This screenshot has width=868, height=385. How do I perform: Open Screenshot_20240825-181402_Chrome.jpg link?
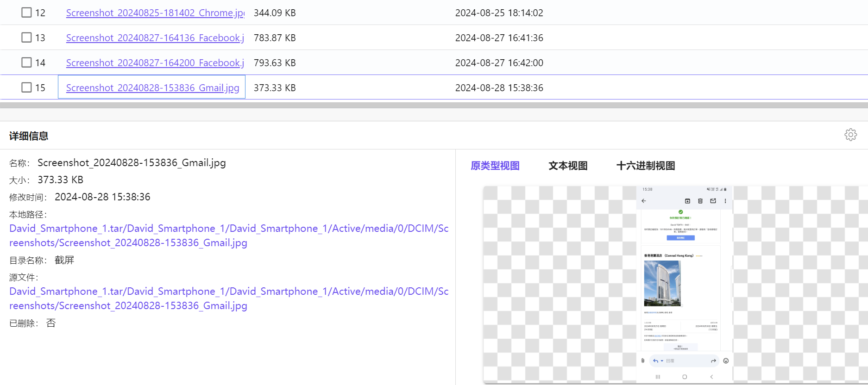(x=155, y=13)
